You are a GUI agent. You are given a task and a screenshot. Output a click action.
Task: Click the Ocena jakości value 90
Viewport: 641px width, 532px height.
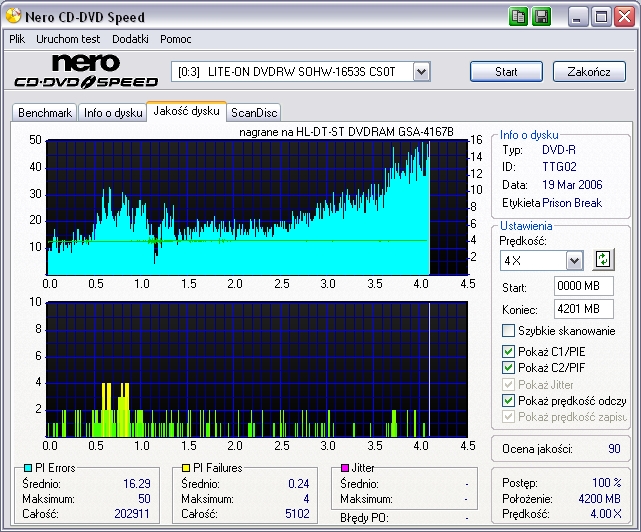614,449
